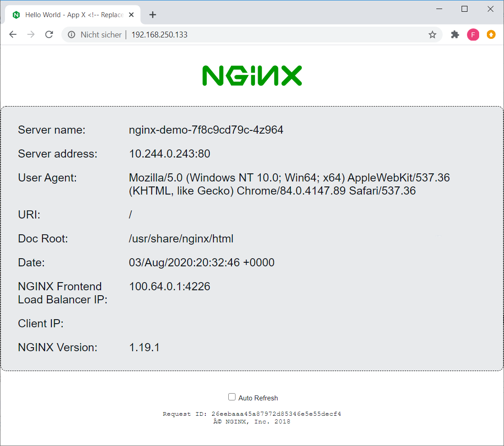This screenshot has width=504, height=446.
Task: Open a new tab with plus button
Action: coord(153,15)
